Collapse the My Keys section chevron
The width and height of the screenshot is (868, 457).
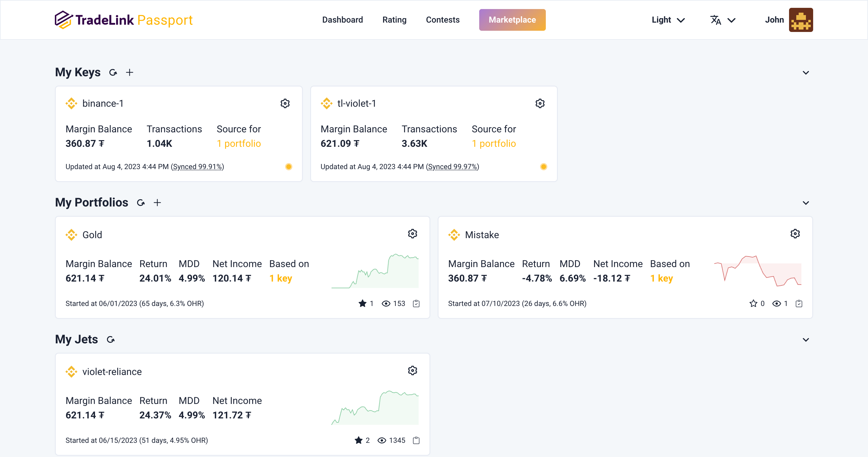806,73
